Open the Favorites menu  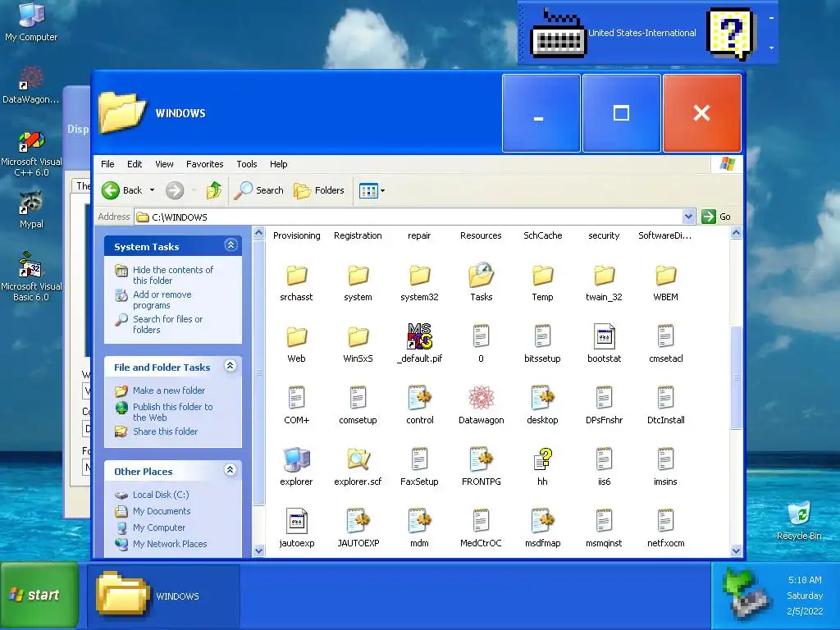pyautogui.click(x=204, y=164)
